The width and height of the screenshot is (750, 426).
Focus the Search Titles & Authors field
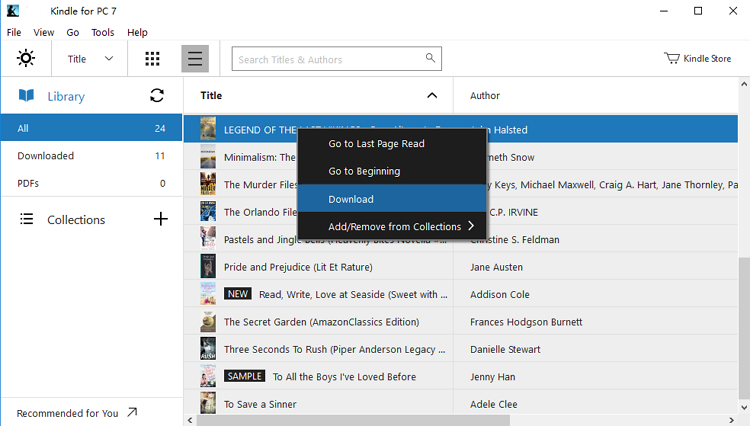336,59
